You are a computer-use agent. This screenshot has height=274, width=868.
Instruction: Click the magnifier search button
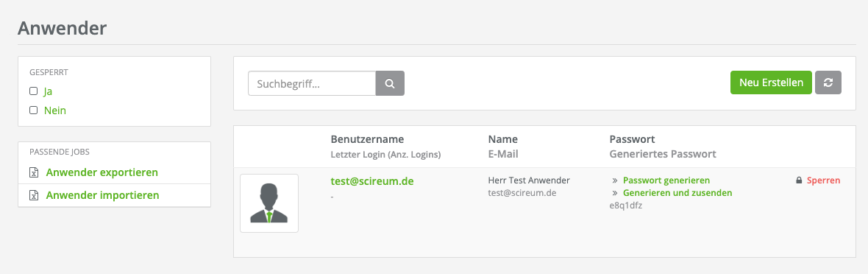click(x=391, y=83)
